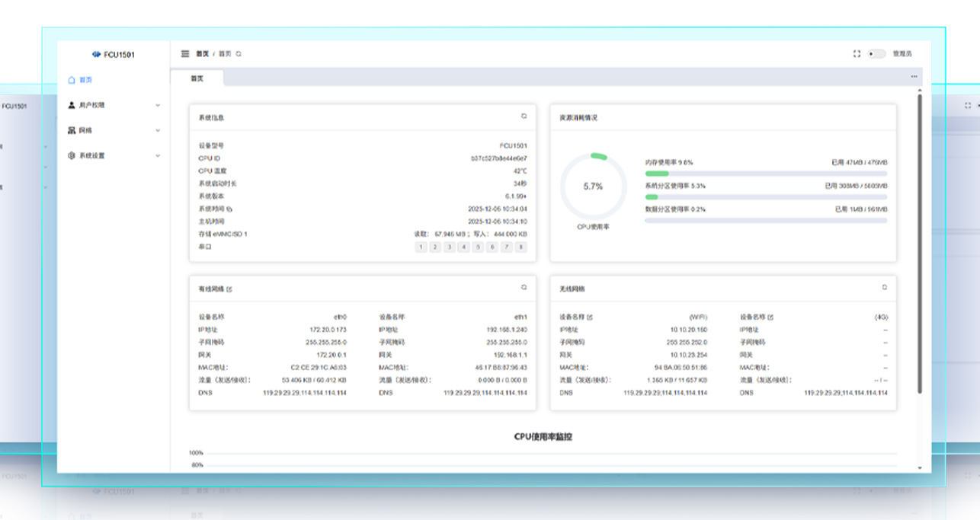Refresh the 系统信息 panel
The height and width of the screenshot is (520, 980).
(524, 116)
